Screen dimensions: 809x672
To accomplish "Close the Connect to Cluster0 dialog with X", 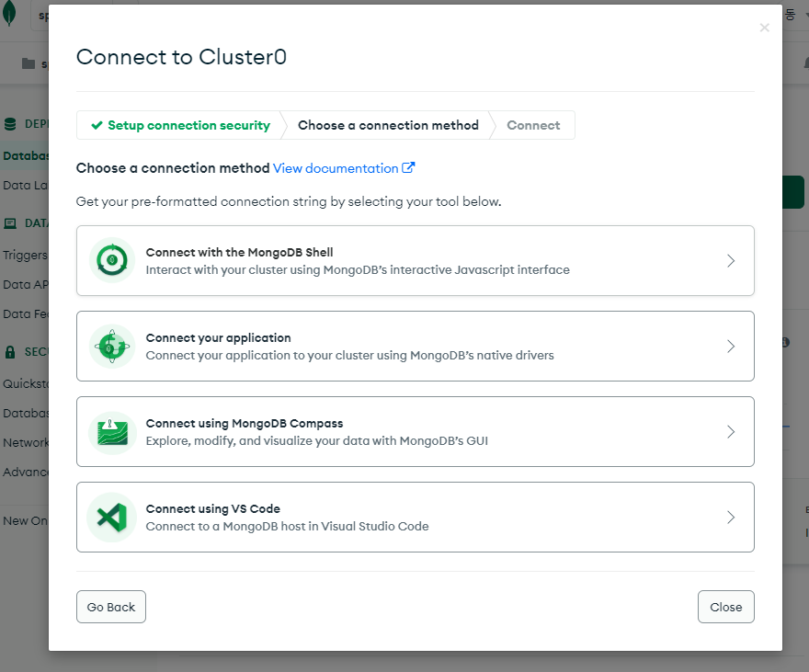I will click(x=765, y=28).
